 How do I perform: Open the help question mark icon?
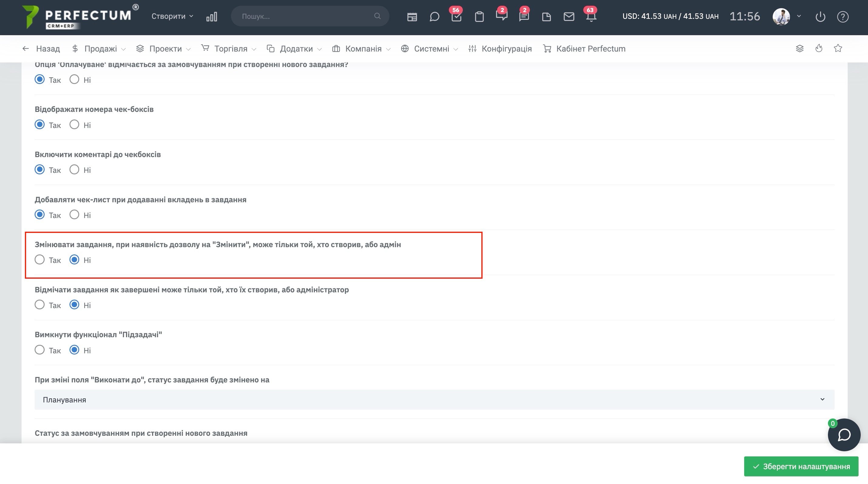pyautogui.click(x=843, y=16)
